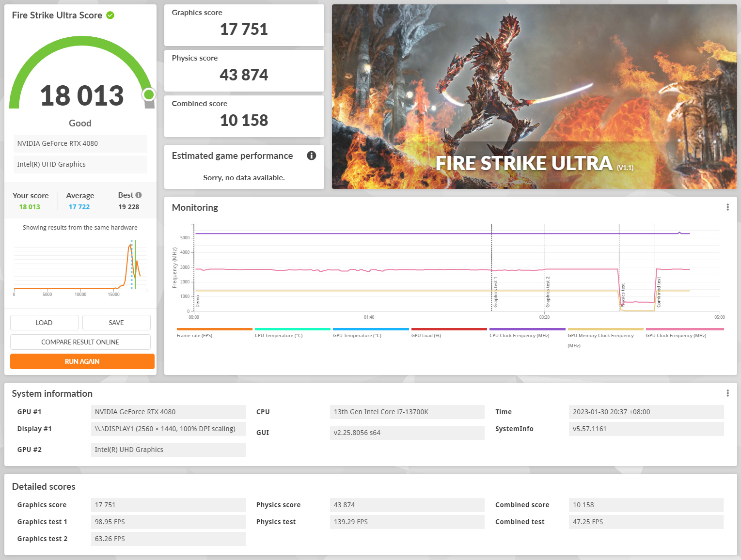
Task: Click the 'Monitoring' panel heading
Action: click(195, 207)
